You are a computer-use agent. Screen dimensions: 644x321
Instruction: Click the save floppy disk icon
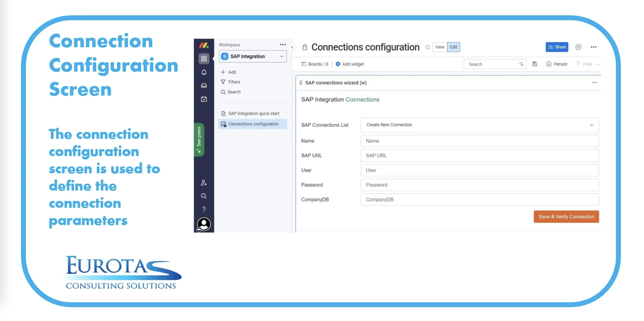[535, 64]
